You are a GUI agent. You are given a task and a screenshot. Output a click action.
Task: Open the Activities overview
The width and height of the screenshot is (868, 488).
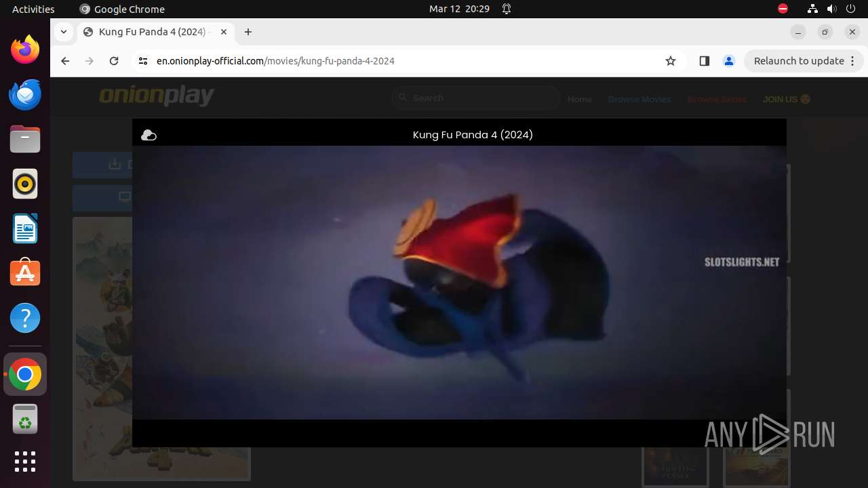[33, 9]
